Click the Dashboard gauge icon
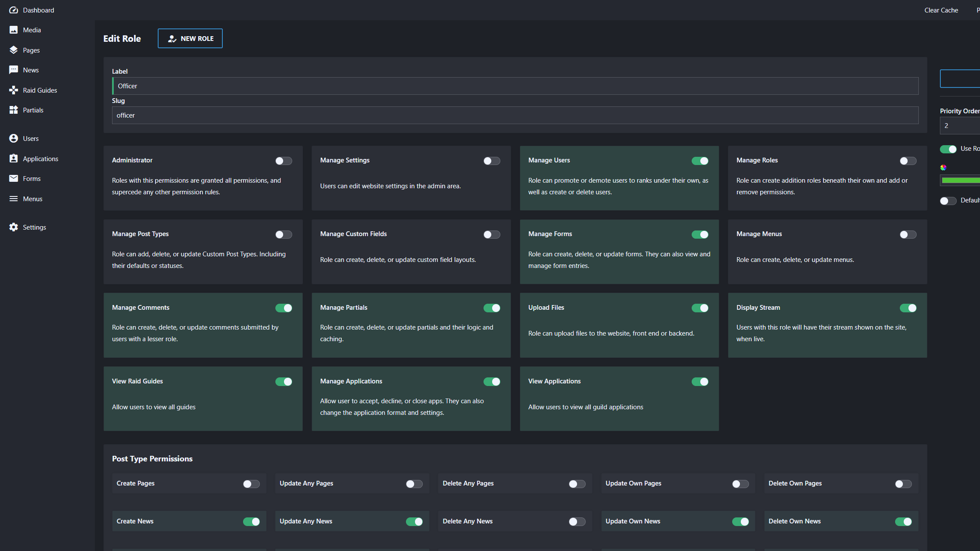The height and width of the screenshot is (551, 980). (x=13, y=10)
